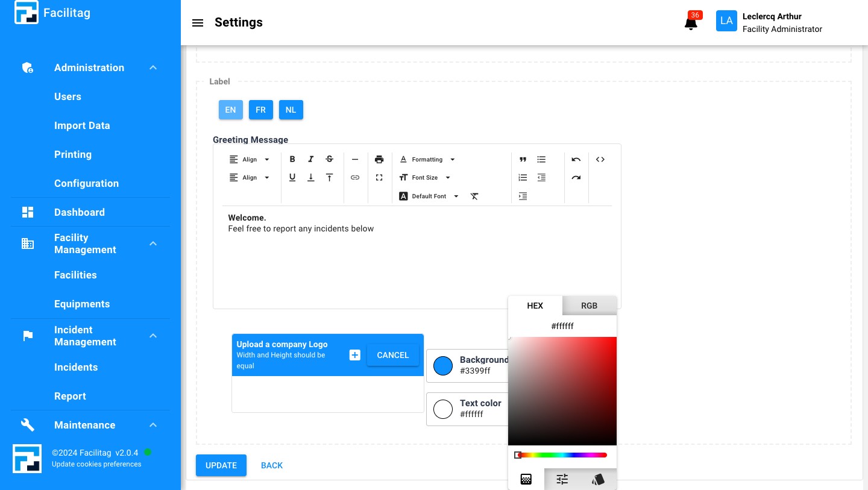Viewport: 868px width, 490px height.
Task: Create a bulleted list
Action: coord(541,159)
